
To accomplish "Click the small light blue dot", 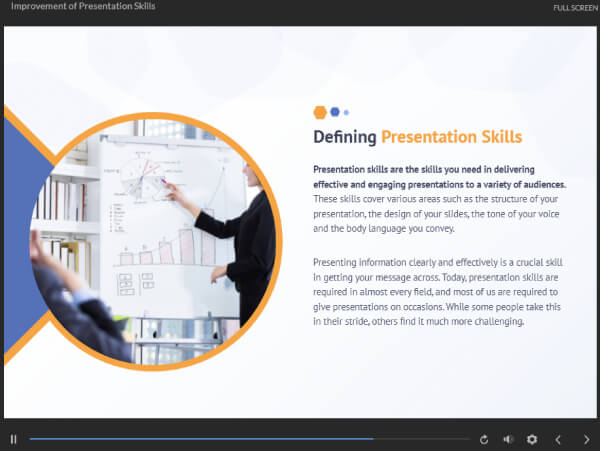I will coord(346,112).
